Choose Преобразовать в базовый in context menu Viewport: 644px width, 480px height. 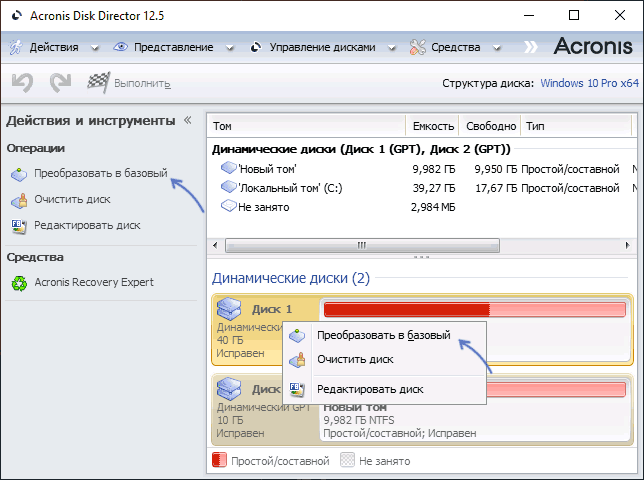[384, 335]
